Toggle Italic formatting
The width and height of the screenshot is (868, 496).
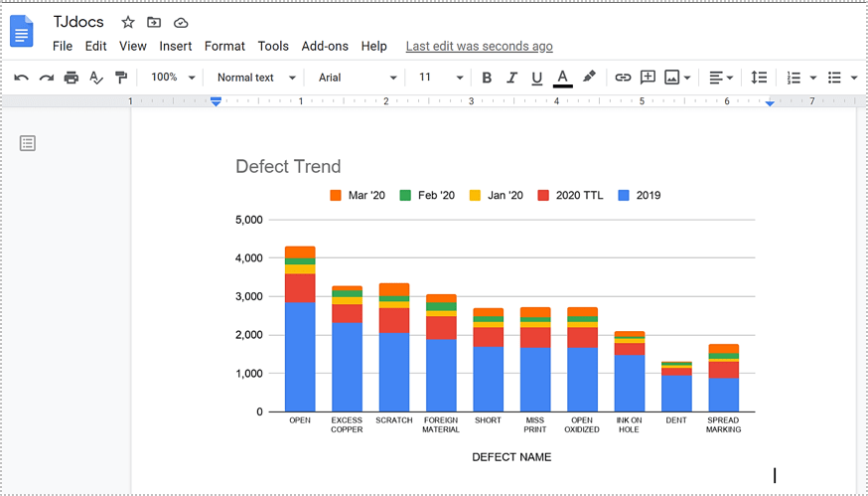pos(512,78)
